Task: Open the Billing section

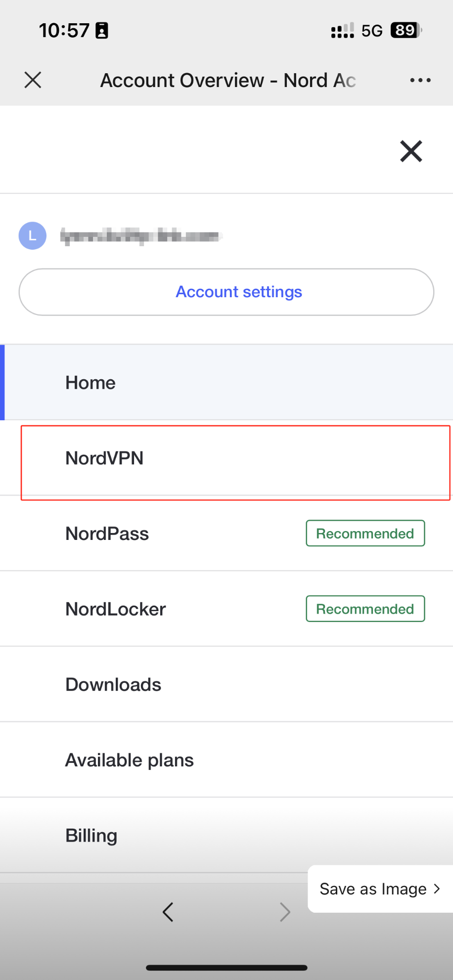Action: coord(91,836)
